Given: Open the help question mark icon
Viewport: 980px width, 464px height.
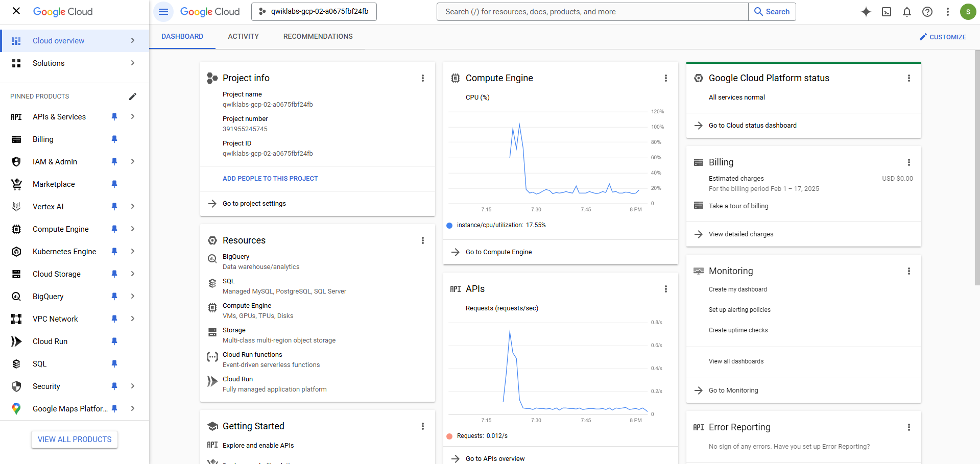Looking at the screenshot, I should pos(927,12).
